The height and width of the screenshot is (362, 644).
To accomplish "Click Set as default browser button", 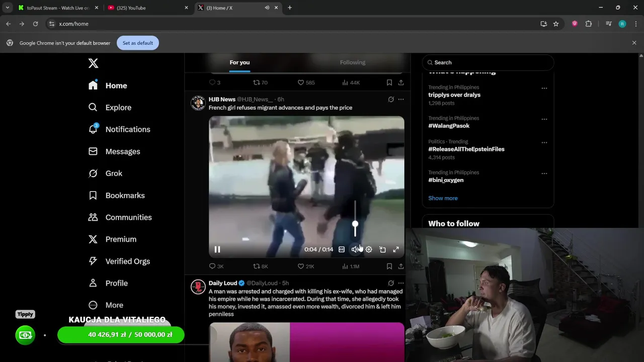I will coord(138,43).
